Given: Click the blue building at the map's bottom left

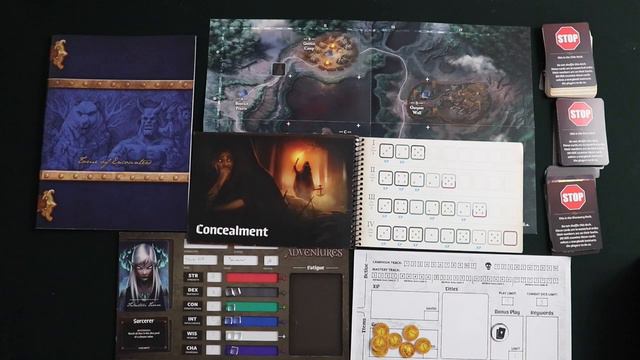Looking at the screenshot, I should (243, 95).
